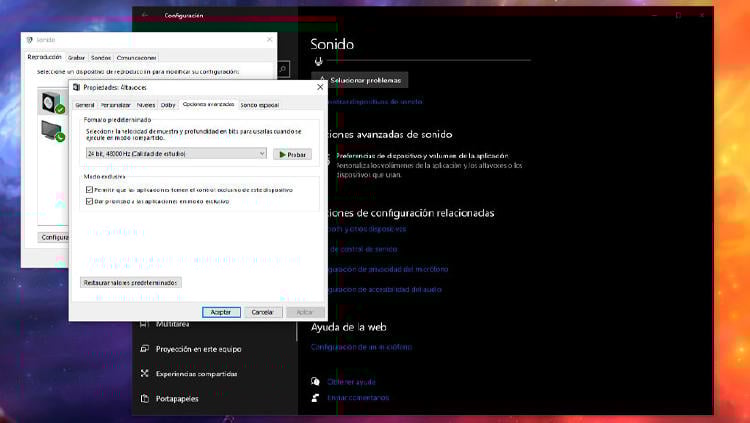This screenshot has height=423, width=750.
Task: Toggle 'Permitir que las aplicaciones tomen el control exclusivo'
Action: [89, 189]
